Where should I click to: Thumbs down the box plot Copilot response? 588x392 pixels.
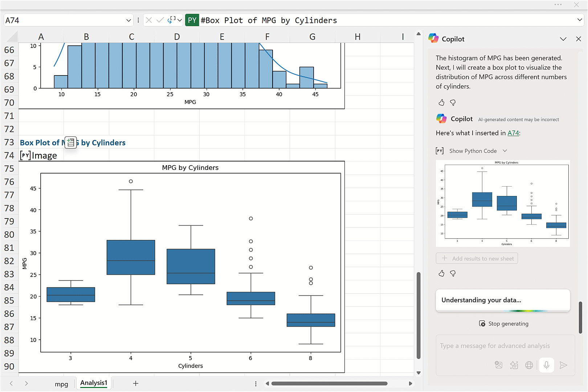click(x=453, y=273)
